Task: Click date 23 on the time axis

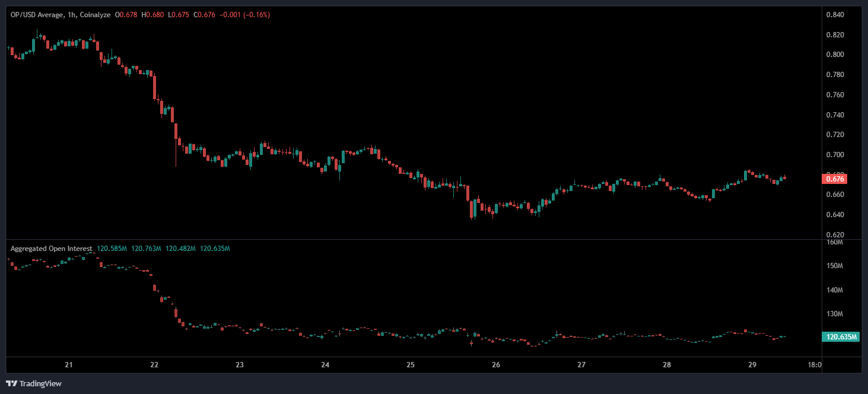Action: 240,365
